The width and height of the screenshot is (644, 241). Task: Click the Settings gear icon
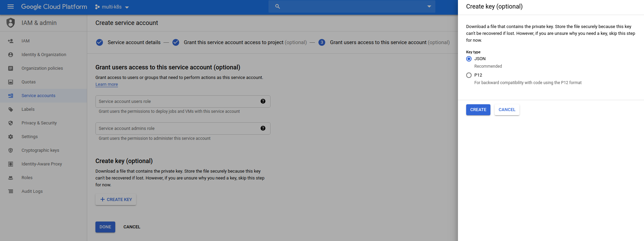coord(11,137)
